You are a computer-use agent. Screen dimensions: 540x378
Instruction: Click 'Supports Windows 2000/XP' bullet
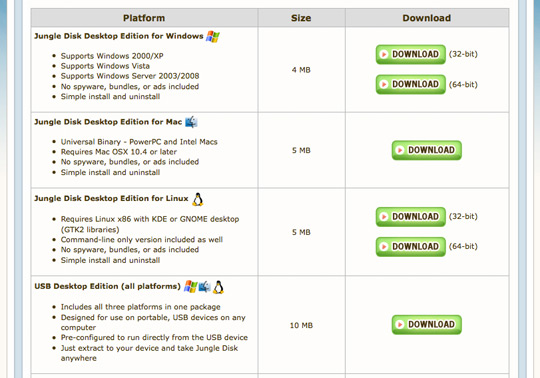click(x=112, y=56)
